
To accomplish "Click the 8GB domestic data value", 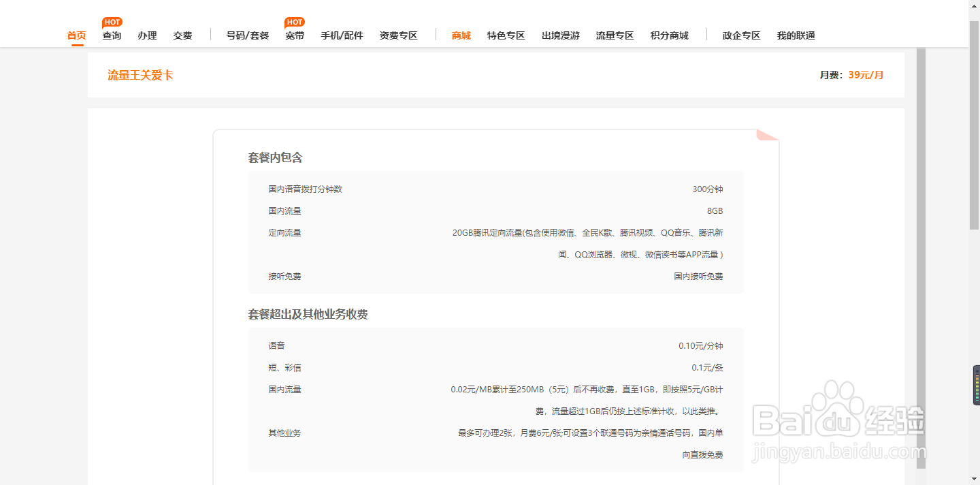I will point(715,211).
